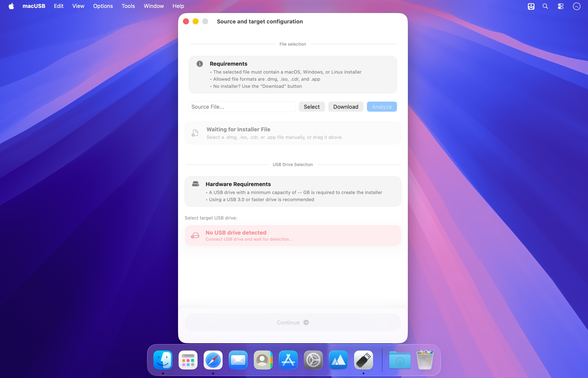This screenshot has width=588, height=378.
Task: Click the "USB Drive Selection" section label
Action: 293,165
